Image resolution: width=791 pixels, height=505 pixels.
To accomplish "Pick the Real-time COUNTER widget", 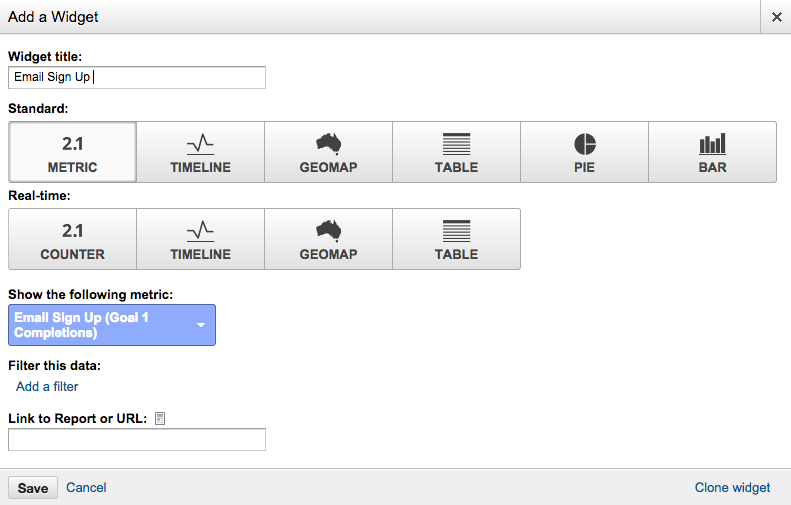I will [73, 239].
